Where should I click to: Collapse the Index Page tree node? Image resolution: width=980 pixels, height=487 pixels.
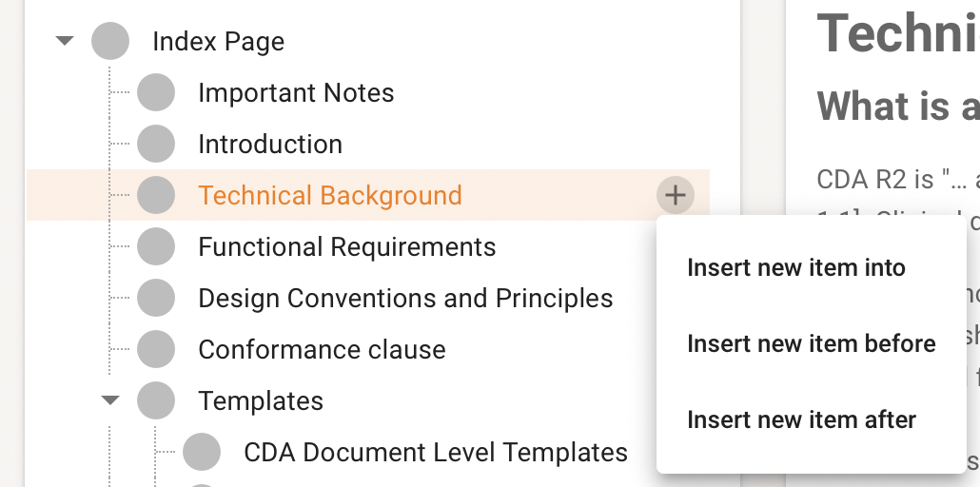pos(65,42)
